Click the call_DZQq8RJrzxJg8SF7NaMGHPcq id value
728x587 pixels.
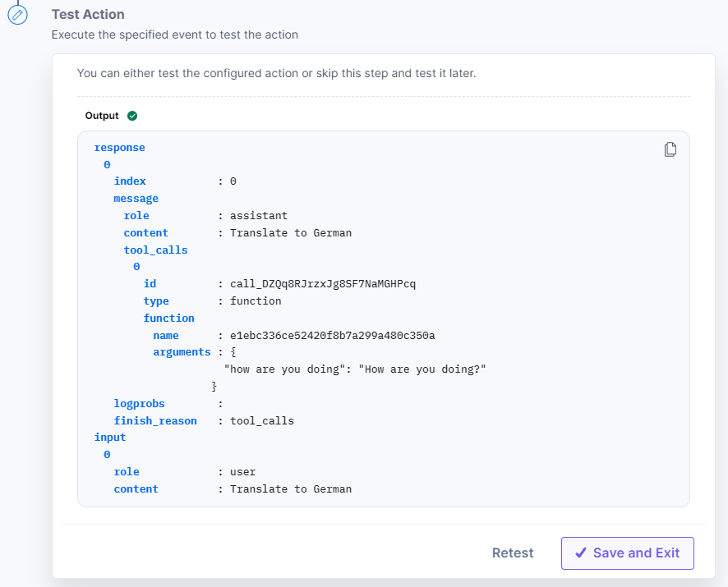coord(323,284)
